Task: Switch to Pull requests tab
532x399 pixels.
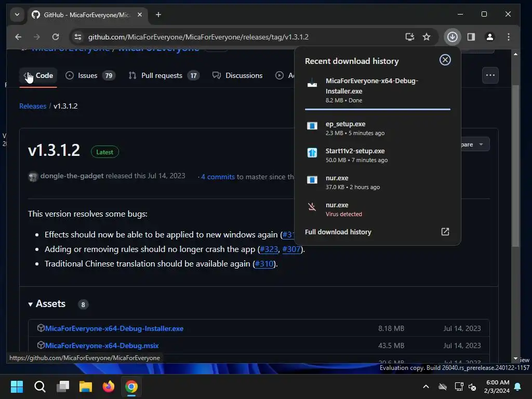Action: pos(164,75)
